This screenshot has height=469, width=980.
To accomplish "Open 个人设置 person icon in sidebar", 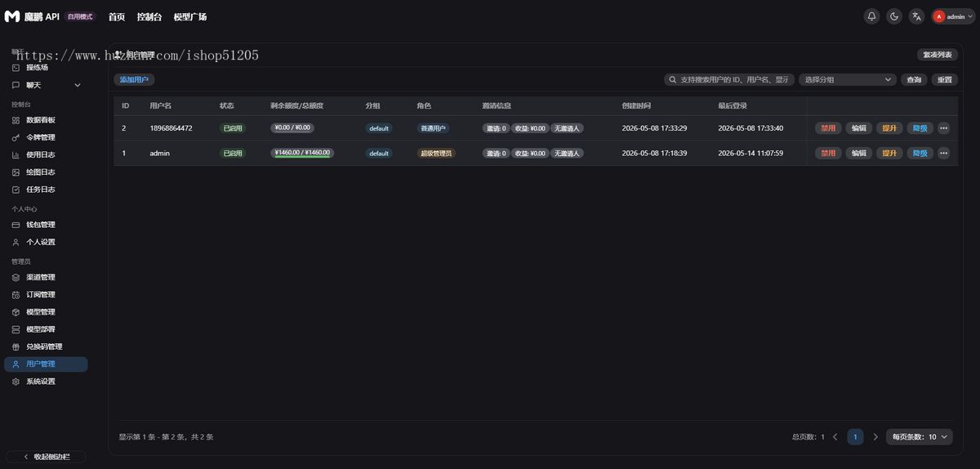I will pos(16,242).
